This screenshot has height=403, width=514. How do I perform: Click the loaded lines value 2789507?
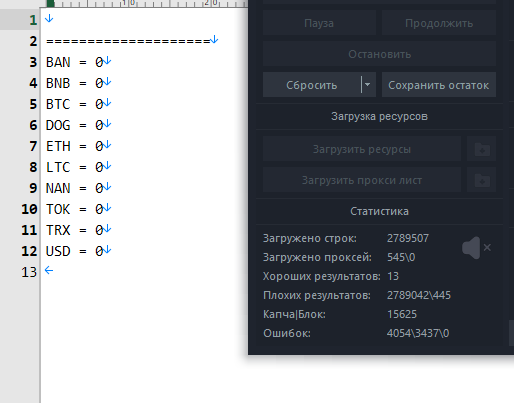pos(408,238)
